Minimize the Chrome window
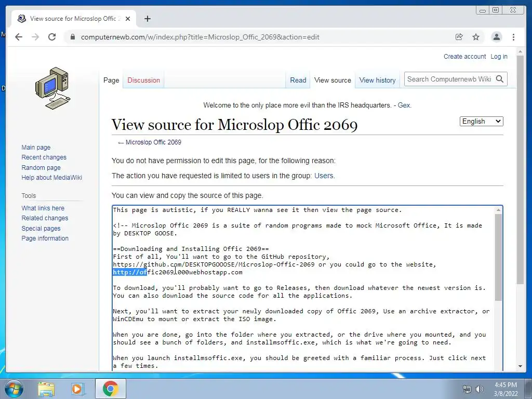 [x=483, y=10]
